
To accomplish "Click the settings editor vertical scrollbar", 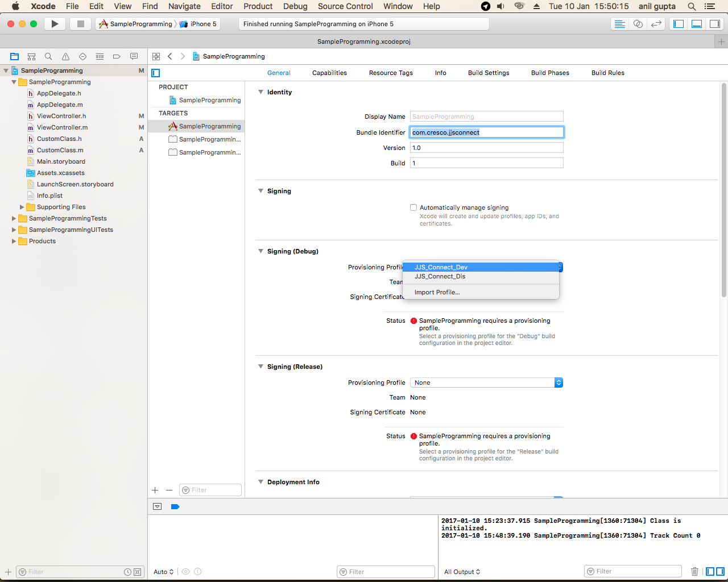I will pos(723,190).
